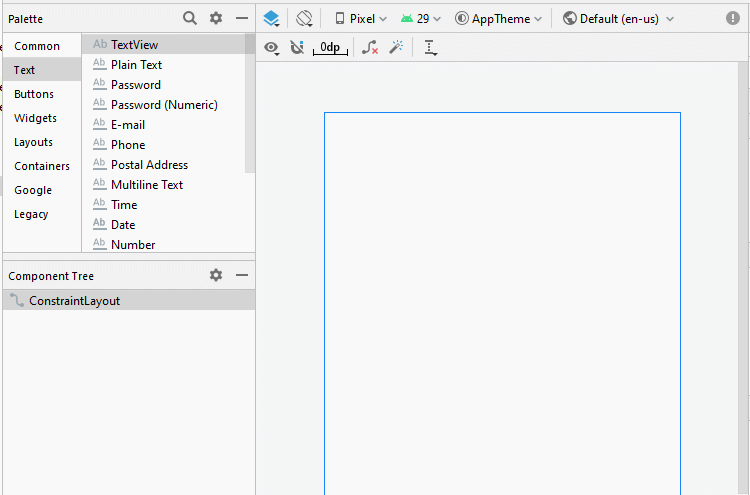
Task: Select Plain Text in the palette
Action: click(164, 65)
